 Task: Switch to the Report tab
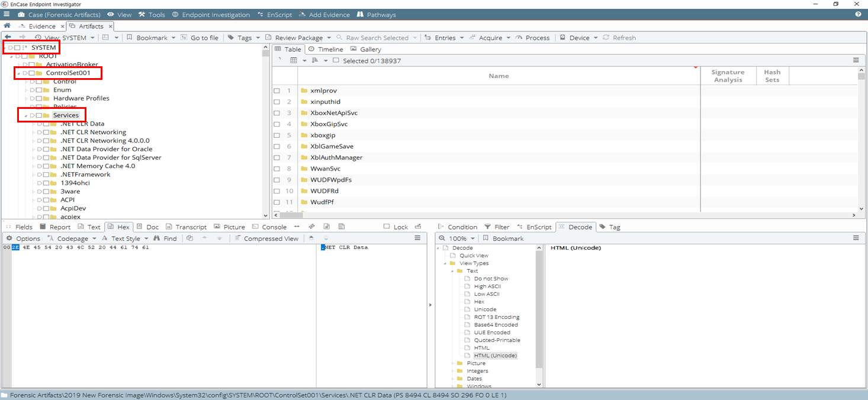point(56,227)
